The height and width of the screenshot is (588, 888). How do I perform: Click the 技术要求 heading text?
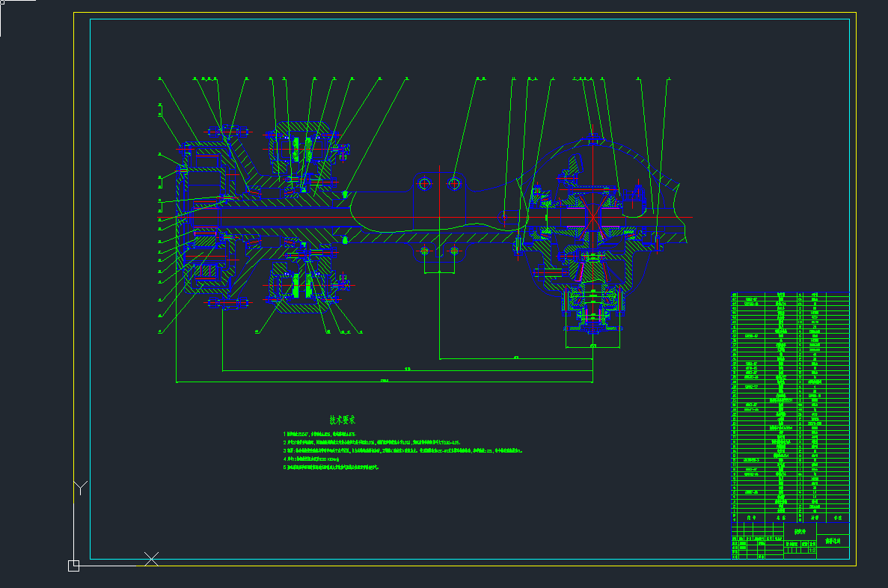(343, 420)
